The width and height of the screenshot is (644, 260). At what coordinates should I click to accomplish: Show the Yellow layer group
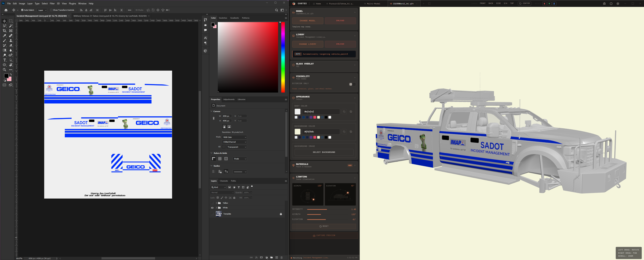click(x=212, y=203)
